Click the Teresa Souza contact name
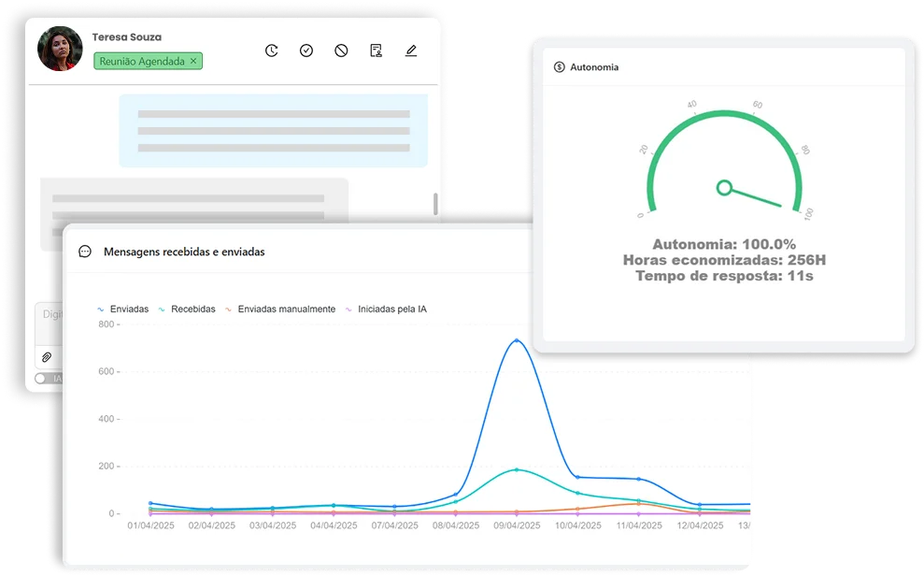924x576 pixels. point(126,37)
